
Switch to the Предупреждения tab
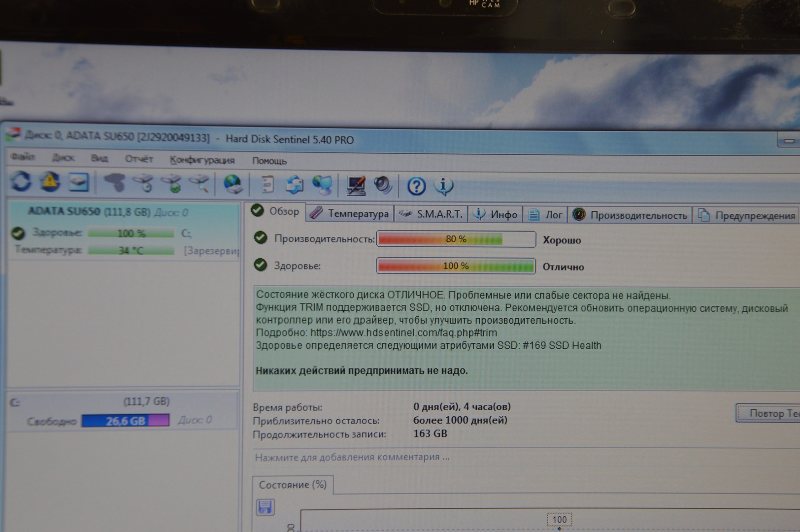pos(746,215)
